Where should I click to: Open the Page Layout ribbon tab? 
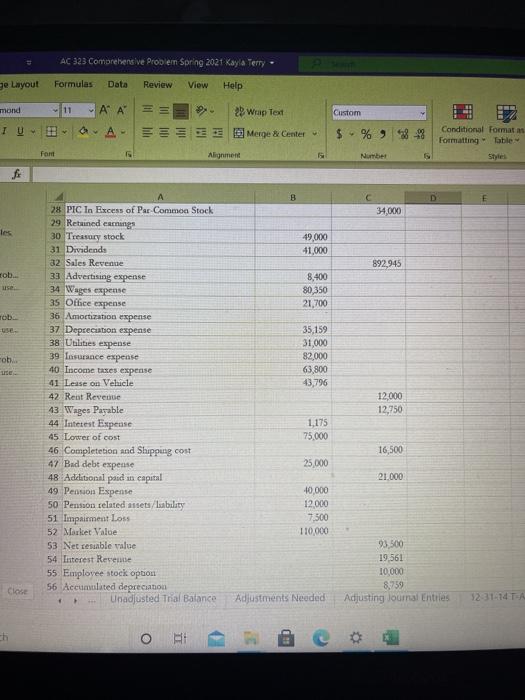19,84
